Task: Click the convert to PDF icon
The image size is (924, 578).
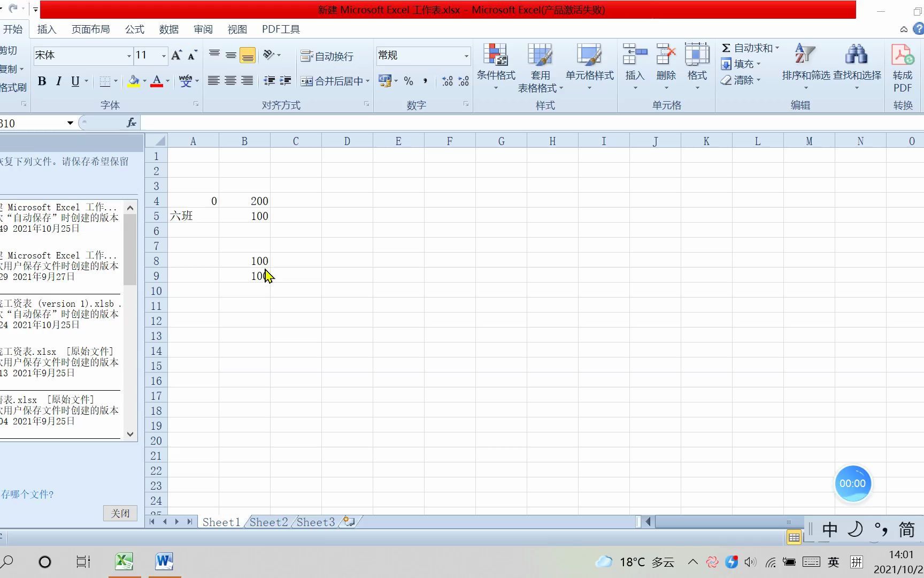Action: point(902,56)
